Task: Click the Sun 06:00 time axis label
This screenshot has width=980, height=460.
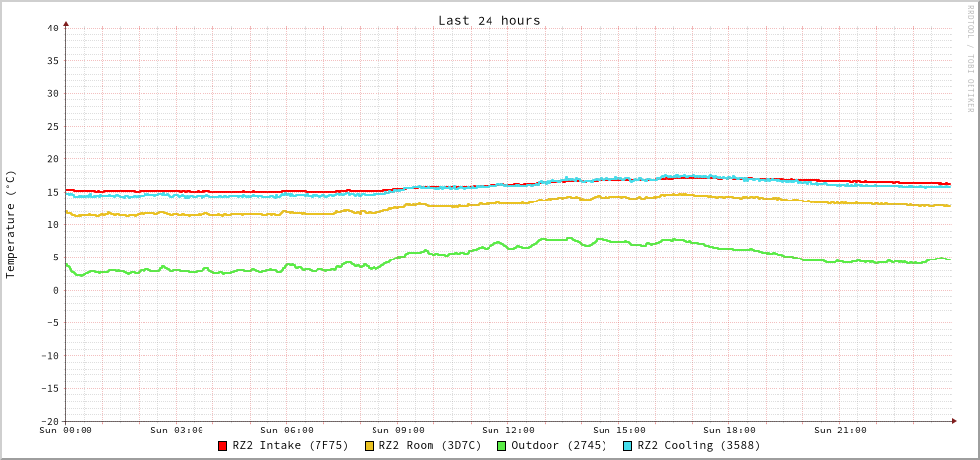Action: coord(287,431)
